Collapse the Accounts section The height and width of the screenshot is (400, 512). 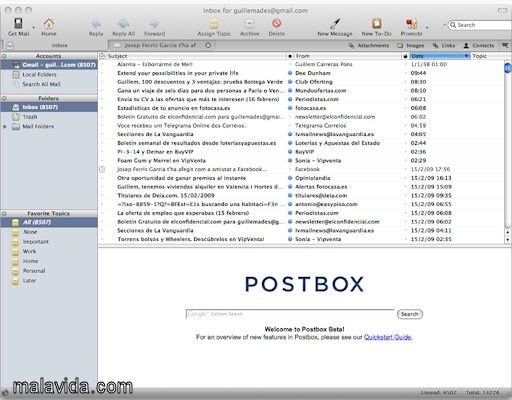pyautogui.click(x=4, y=56)
